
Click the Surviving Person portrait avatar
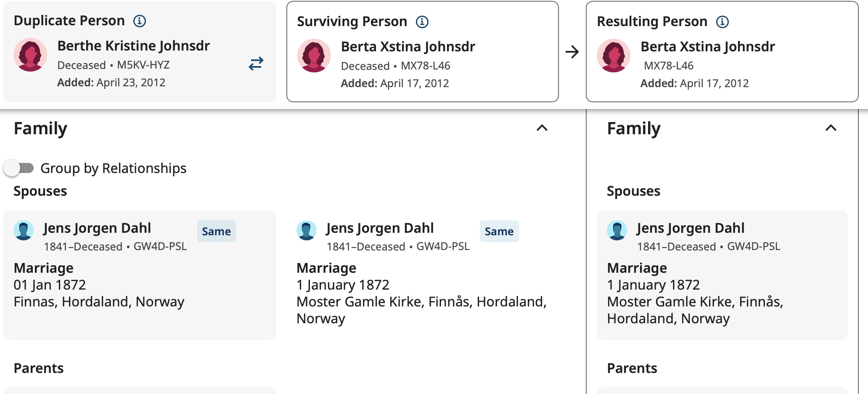pyautogui.click(x=314, y=56)
